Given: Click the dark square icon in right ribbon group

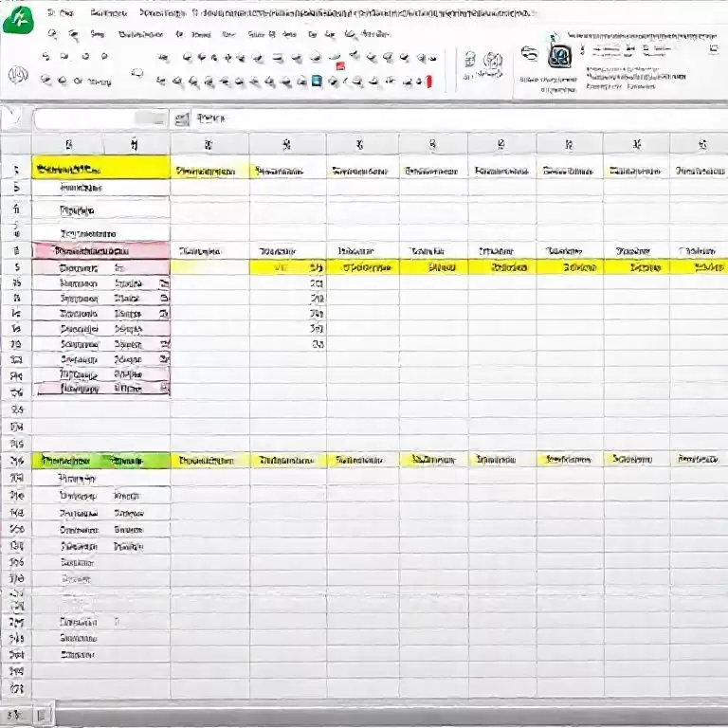Looking at the screenshot, I should point(559,57).
